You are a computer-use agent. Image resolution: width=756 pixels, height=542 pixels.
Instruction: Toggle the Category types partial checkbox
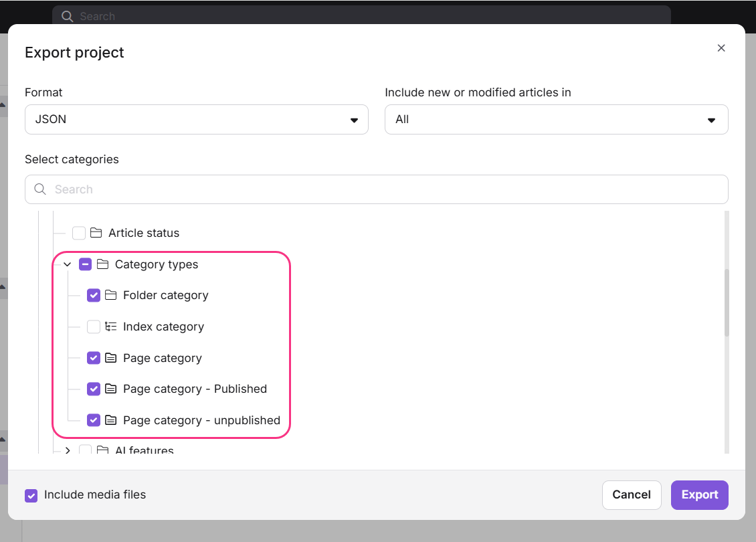(86, 264)
